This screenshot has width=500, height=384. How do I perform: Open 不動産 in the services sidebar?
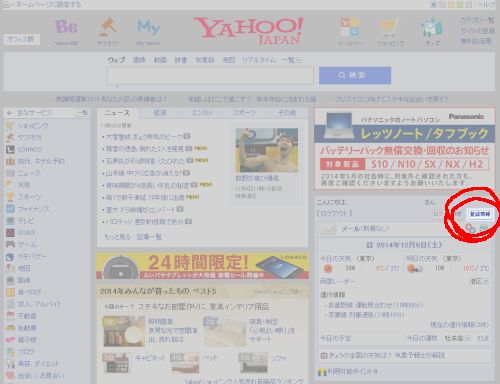pos(27,316)
